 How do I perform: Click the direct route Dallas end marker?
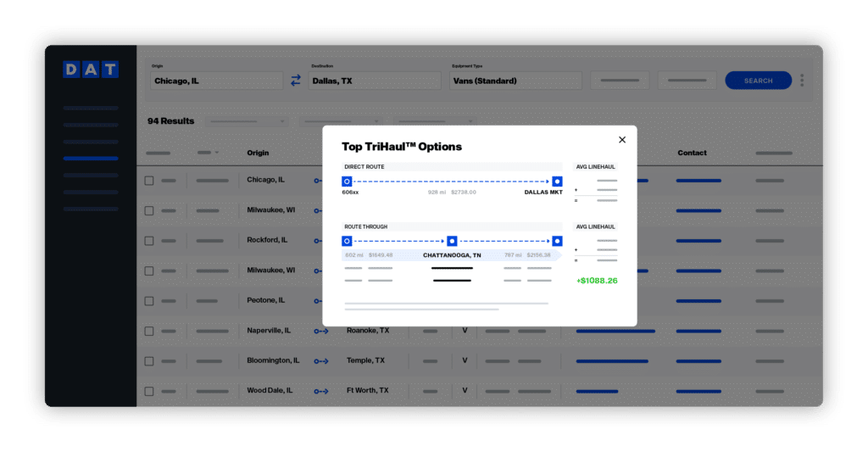pos(557,181)
